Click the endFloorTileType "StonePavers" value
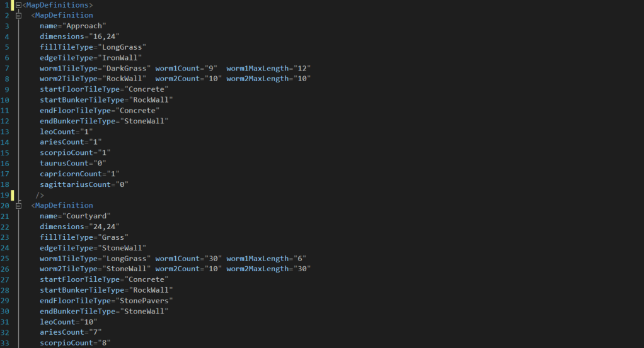Viewport: 644px width, 348px height. pyautogui.click(x=149, y=301)
